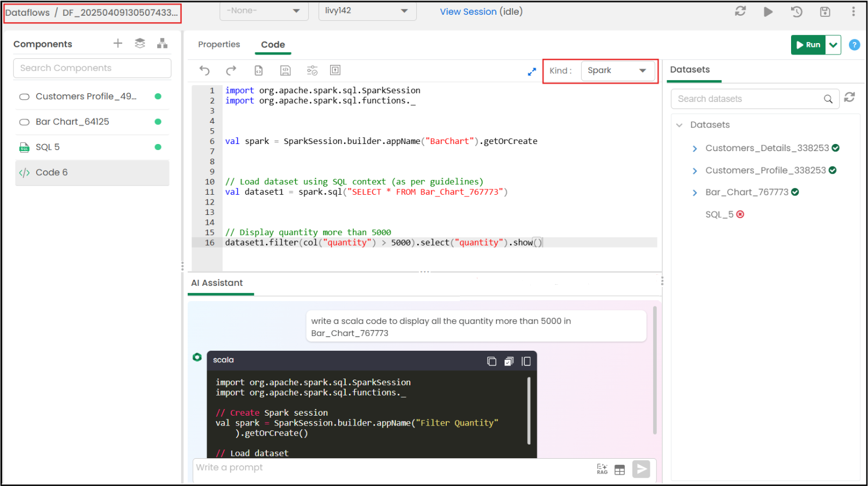Click the magnifier icon in dataset search
This screenshot has height=486, width=868.
pos(828,99)
